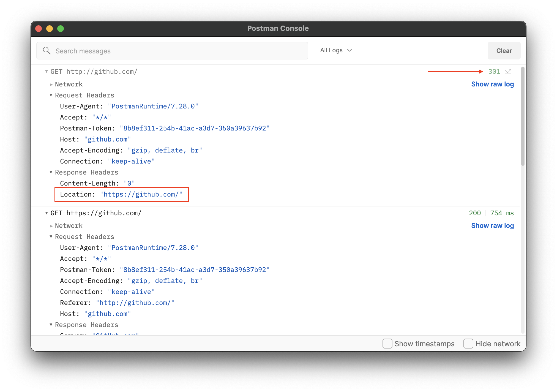Click the network response icon beside 301 status

coord(509,71)
